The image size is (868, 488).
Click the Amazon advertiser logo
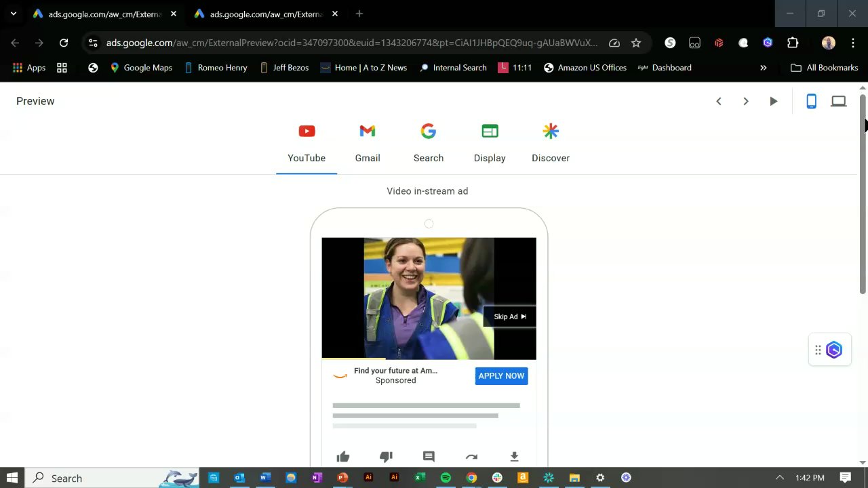point(340,375)
